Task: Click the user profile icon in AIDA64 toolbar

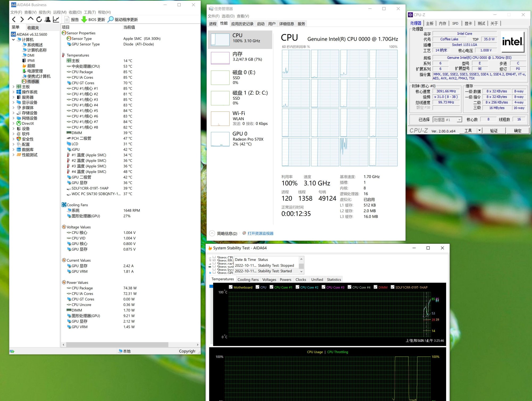Action: (x=48, y=19)
